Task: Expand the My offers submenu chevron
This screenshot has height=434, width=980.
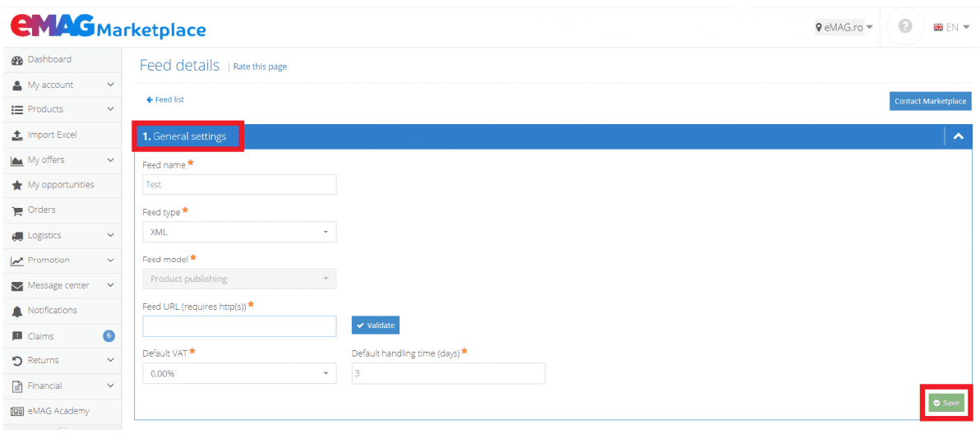Action: pyautogui.click(x=111, y=159)
